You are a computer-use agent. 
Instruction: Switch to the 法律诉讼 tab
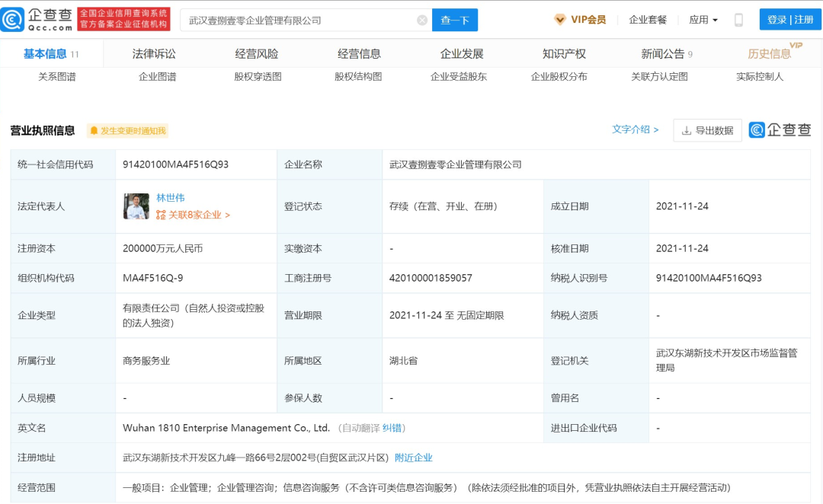(x=154, y=53)
